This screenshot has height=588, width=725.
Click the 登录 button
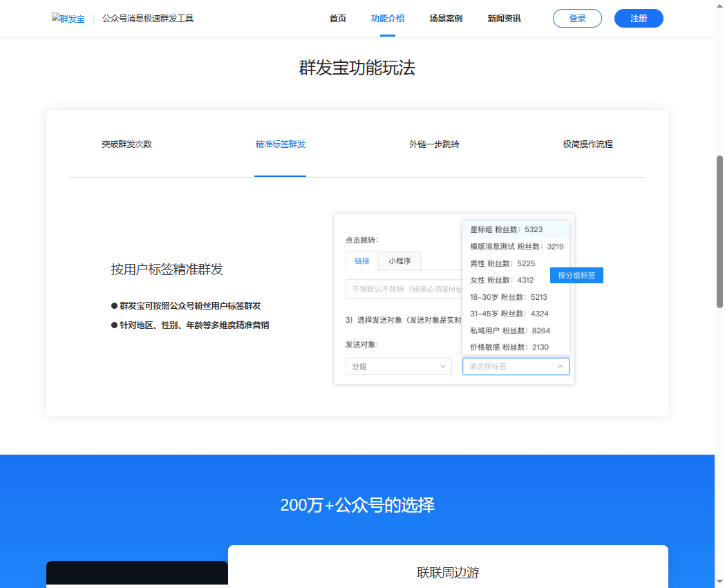pyautogui.click(x=577, y=18)
